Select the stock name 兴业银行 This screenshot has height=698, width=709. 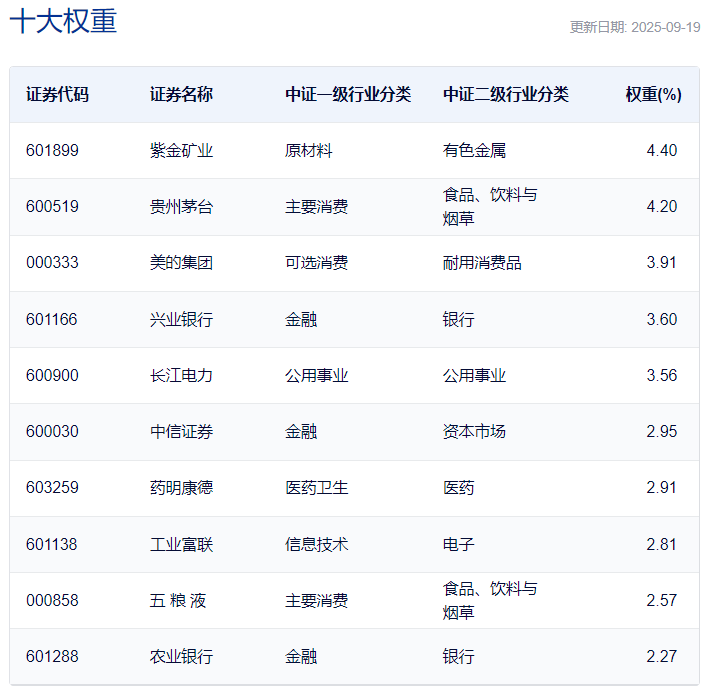(181, 320)
